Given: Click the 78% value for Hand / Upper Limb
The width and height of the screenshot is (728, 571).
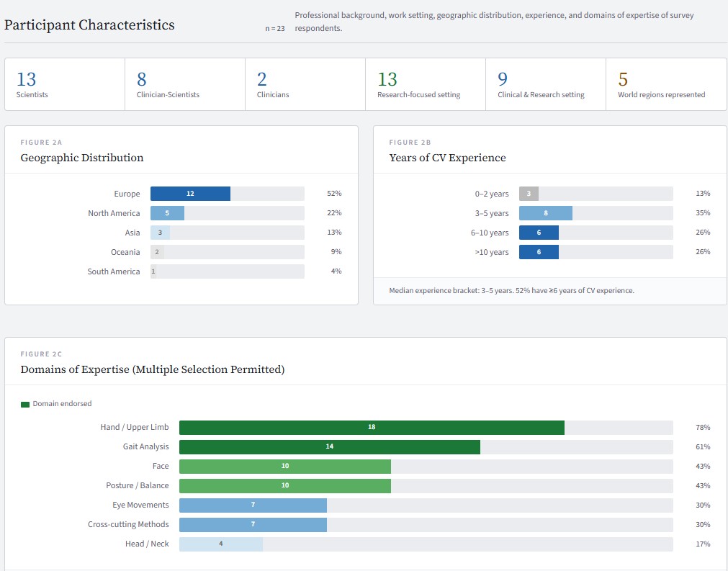Looking at the screenshot, I should point(703,428).
